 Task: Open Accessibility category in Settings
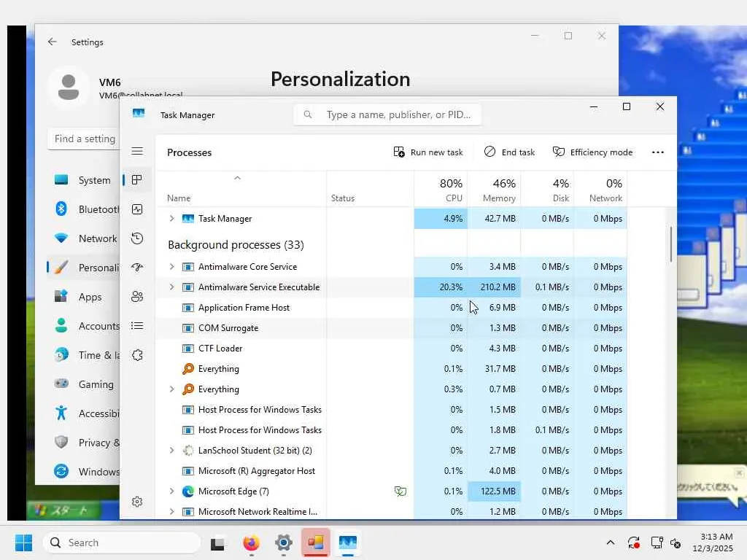pos(83,413)
